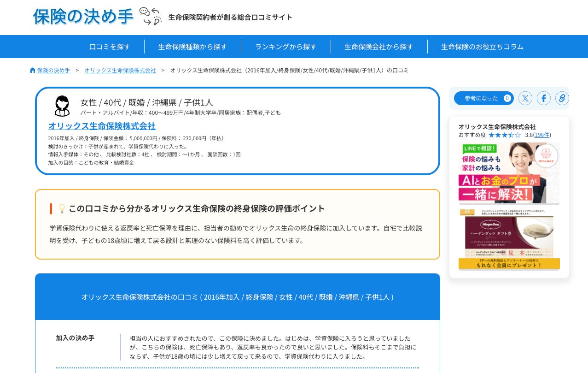Follow オリックス生命保険株式会社 breadcrumb link

[x=120, y=71]
